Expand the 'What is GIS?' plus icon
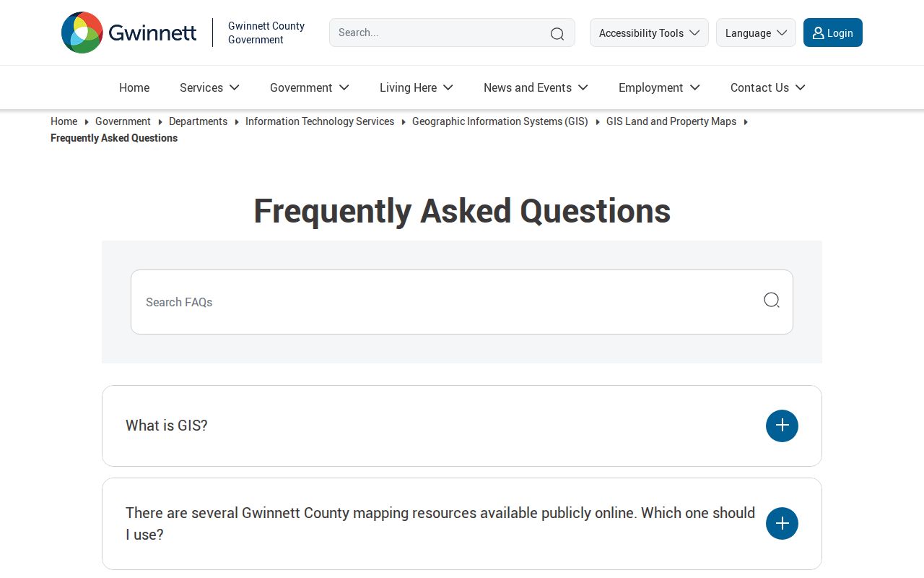924x578 pixels. 782,426
